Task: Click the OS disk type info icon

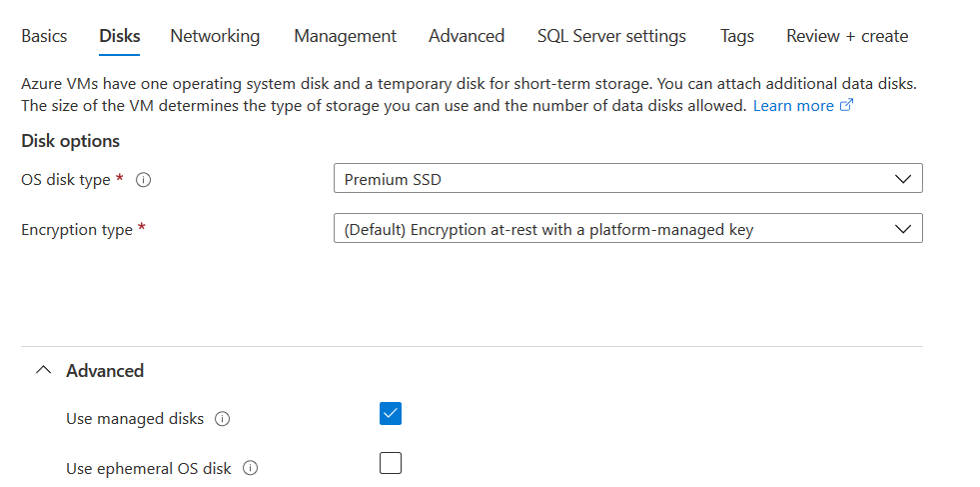Action: pos(143,180)
